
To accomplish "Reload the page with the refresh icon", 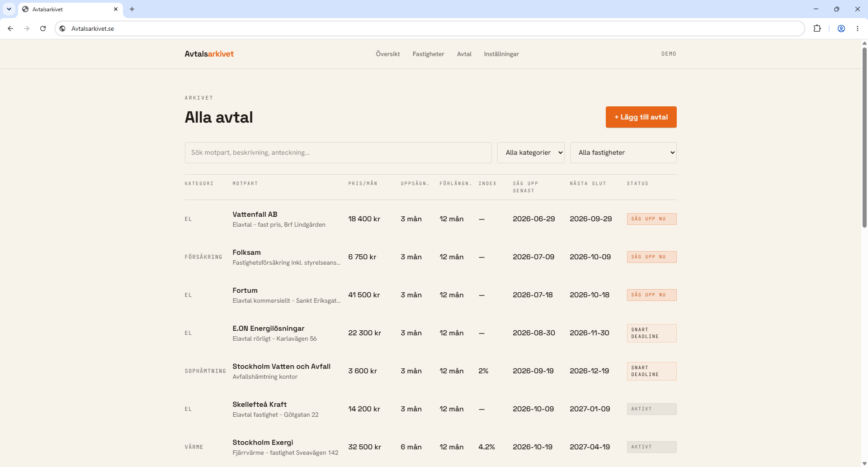I will pyautogui.click(x=43, y=29).
